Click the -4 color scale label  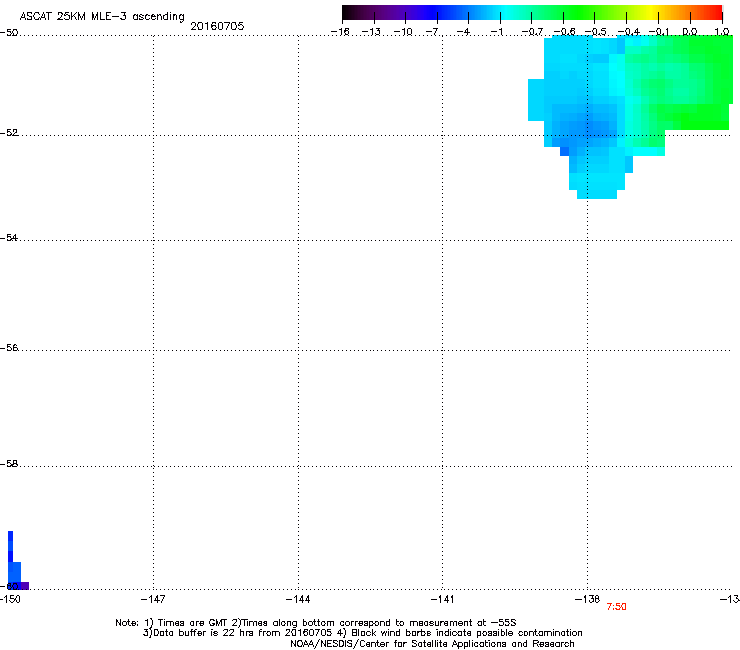click(463, 32)
